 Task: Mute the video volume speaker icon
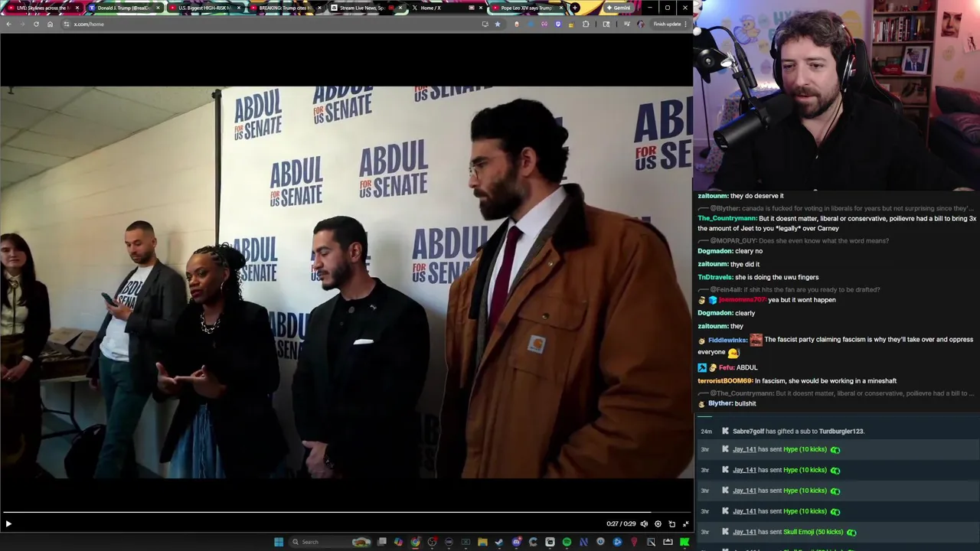pyautogui.click(x=644, y=524)
